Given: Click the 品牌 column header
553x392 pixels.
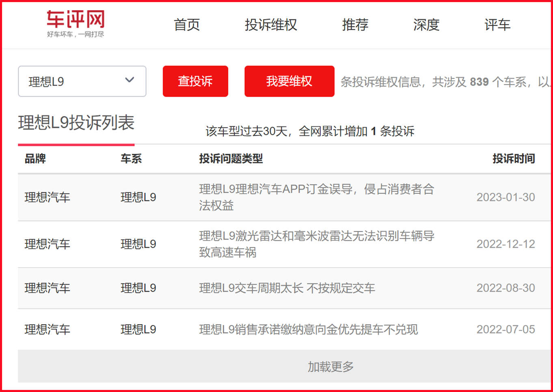Looking at the screenshot, I should tap(35, 158).
